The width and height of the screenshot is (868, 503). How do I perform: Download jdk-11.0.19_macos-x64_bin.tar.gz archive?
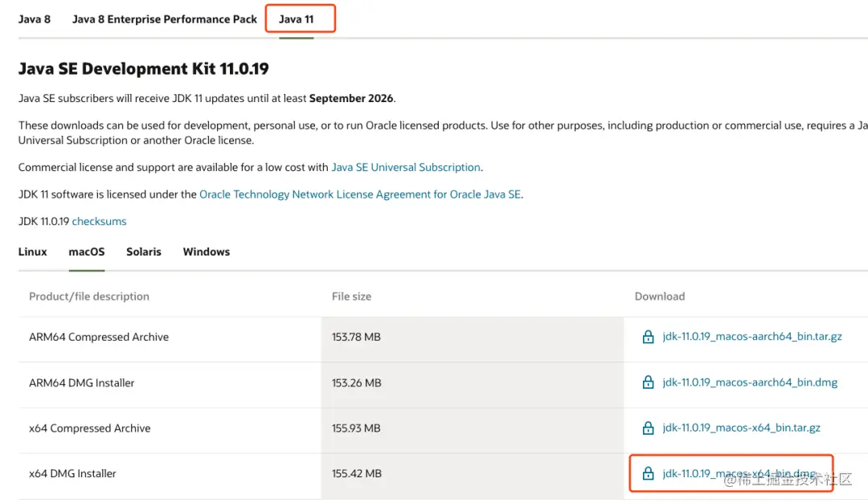[x=741, y=428]
